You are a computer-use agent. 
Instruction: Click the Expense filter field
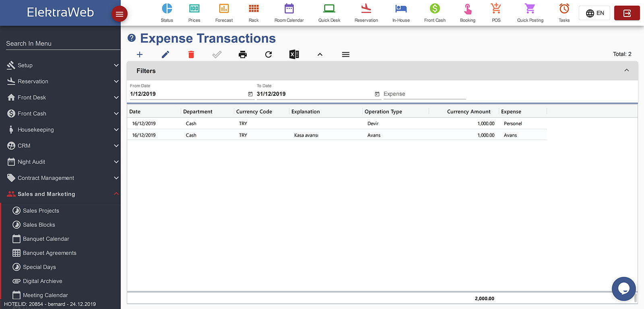click(x=425, y=94)
